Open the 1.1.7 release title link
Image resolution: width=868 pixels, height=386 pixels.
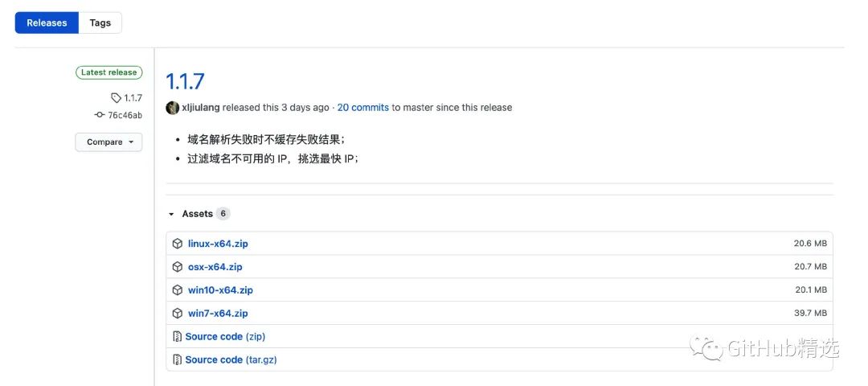[x=186, y=81]
